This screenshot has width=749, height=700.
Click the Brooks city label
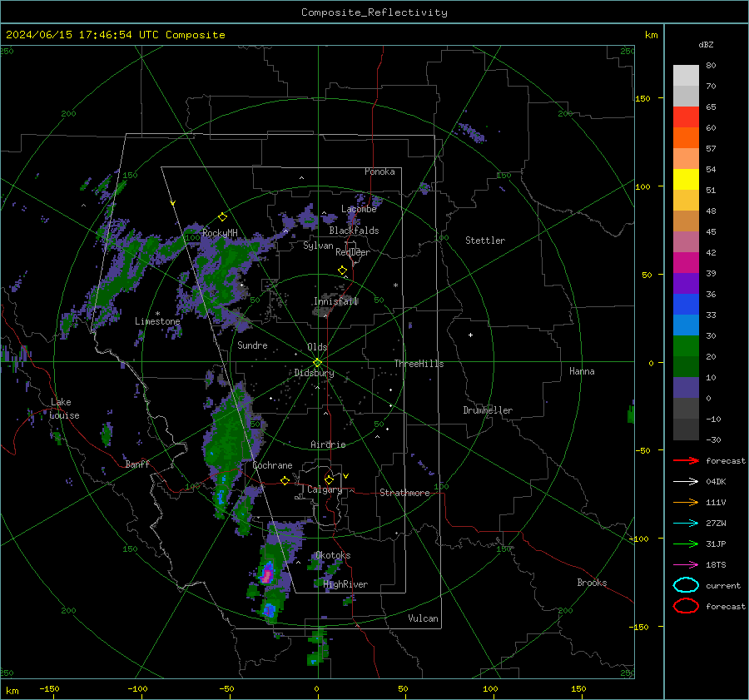tap(592, 583)
